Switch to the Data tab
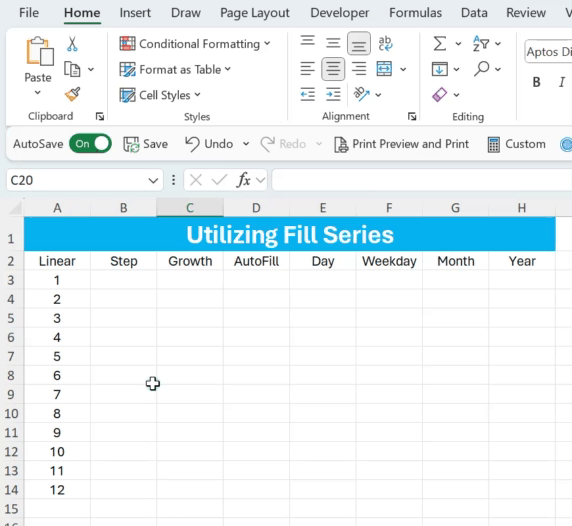 (x=474, y=13)
